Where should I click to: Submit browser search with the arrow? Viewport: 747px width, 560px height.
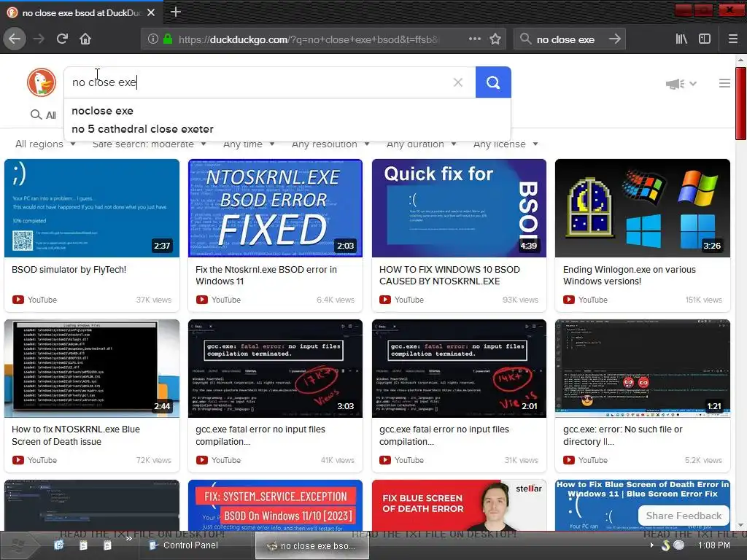point(614,39)
